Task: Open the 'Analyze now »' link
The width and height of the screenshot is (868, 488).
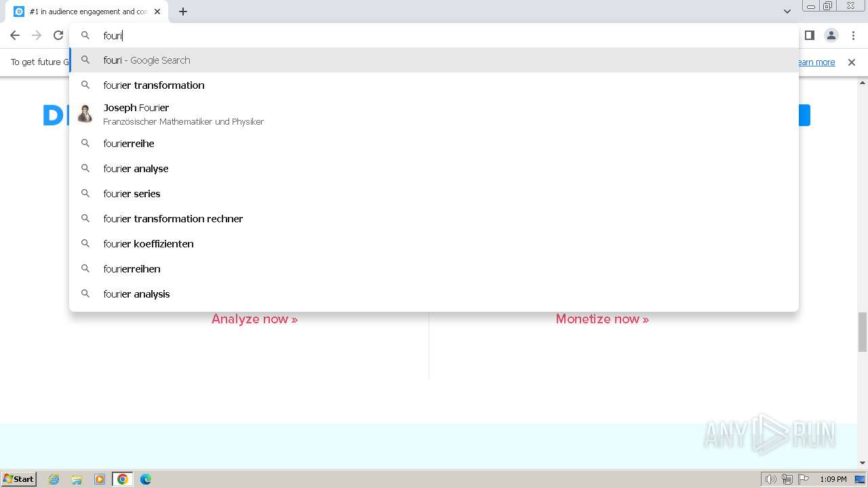Action: [x=254, y=319]
